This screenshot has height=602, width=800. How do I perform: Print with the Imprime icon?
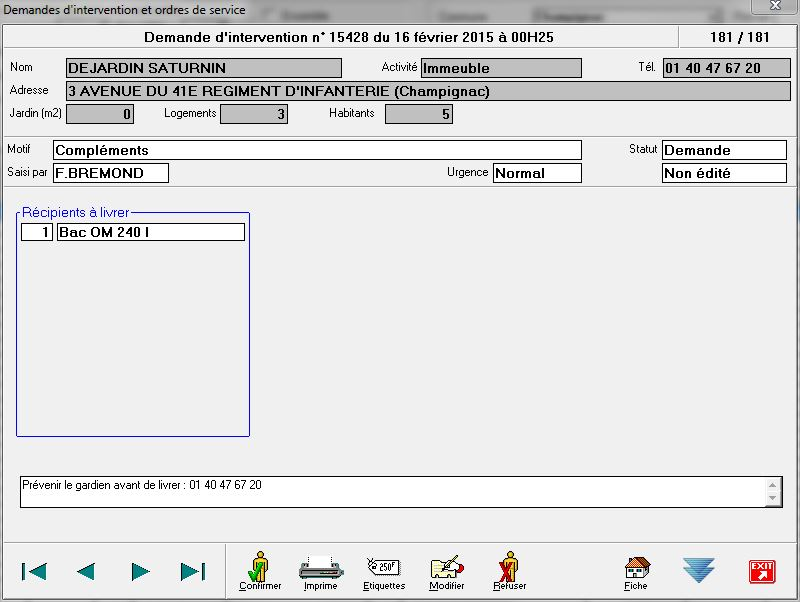point(320,570)
